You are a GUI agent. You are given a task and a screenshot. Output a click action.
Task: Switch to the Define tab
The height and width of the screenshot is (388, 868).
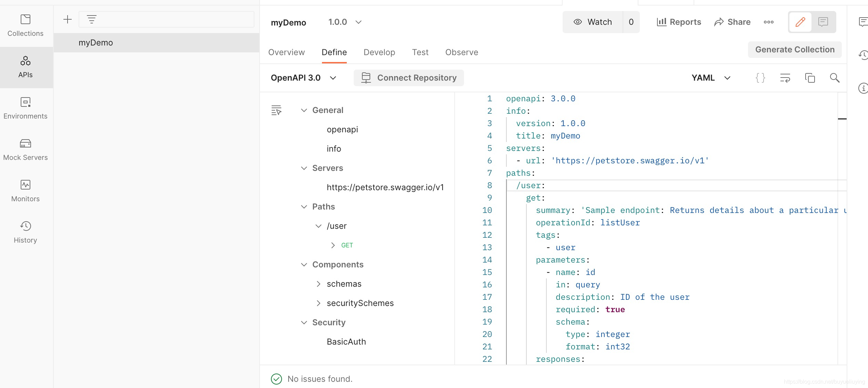334,52
